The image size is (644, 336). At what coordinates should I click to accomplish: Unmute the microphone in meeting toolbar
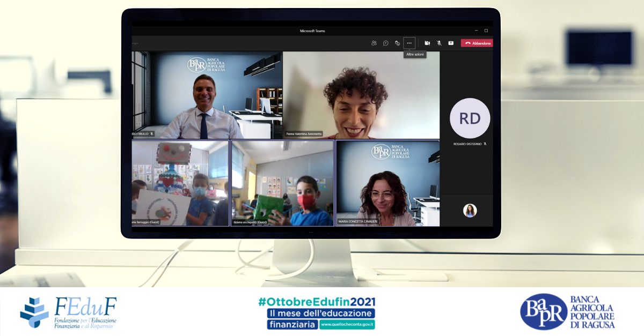click(439, 43)
